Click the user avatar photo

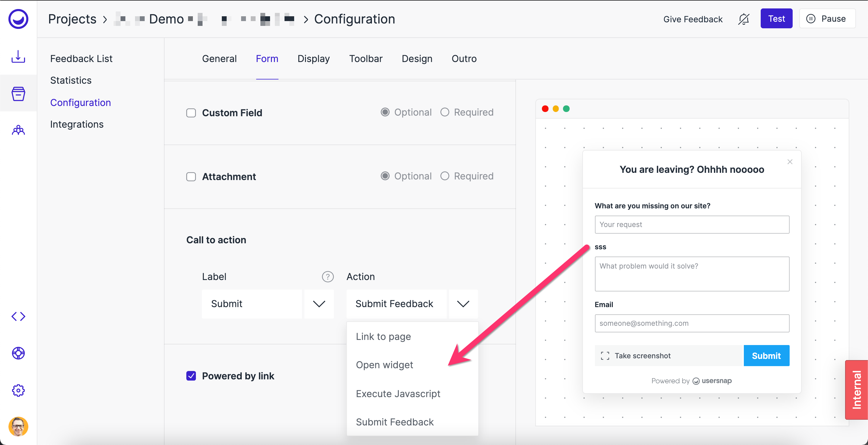(x=18, y=427)
